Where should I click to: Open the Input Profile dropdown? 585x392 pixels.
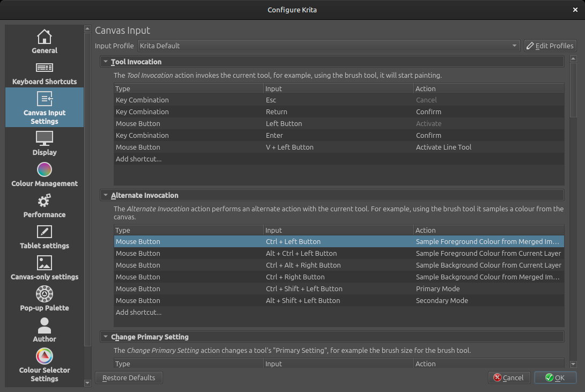(x=329, y=46)
